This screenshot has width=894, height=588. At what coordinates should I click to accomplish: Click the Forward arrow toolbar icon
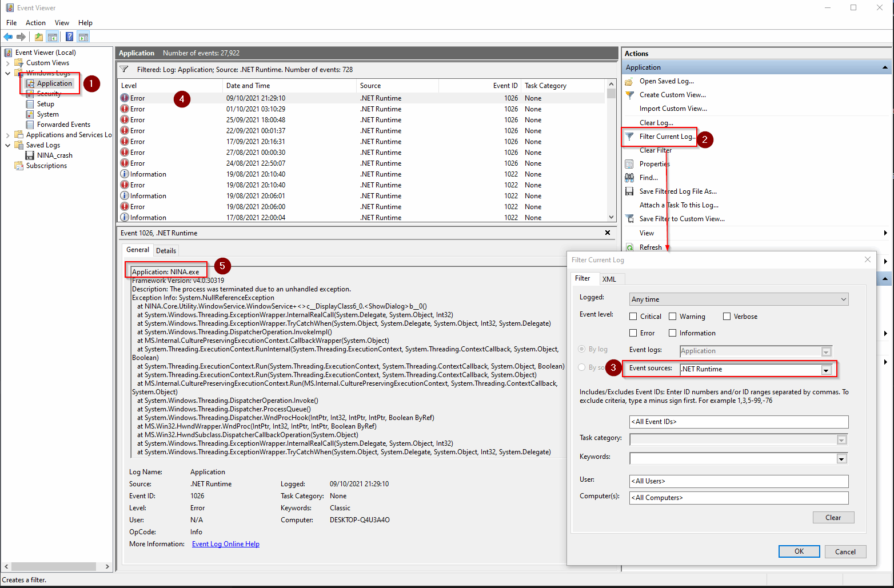point(21,37)
